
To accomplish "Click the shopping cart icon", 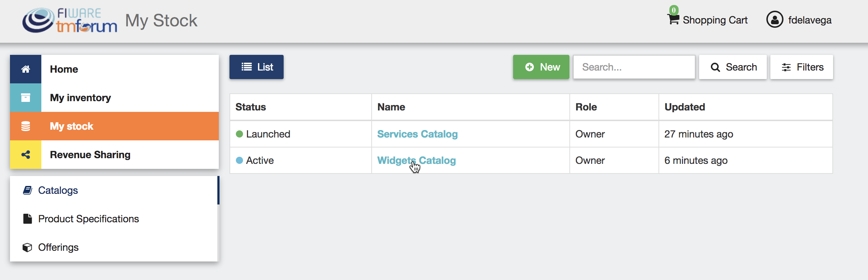I will tap(673, 19).
